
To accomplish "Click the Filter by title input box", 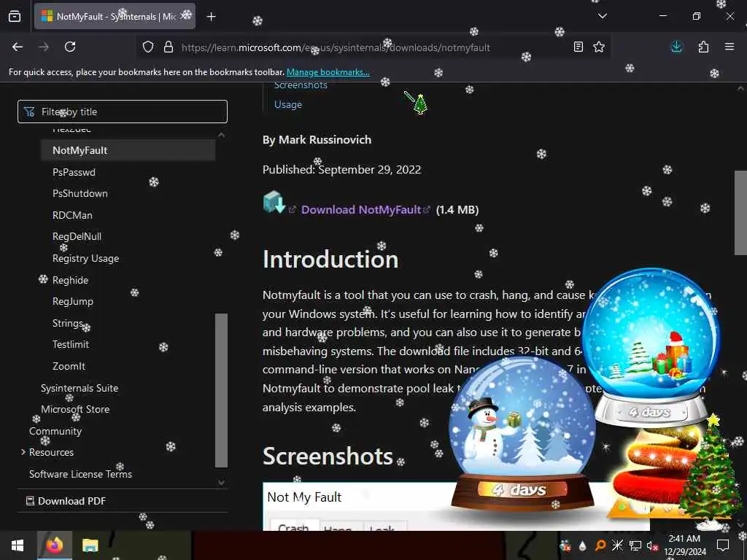I will tap(123, 112).
